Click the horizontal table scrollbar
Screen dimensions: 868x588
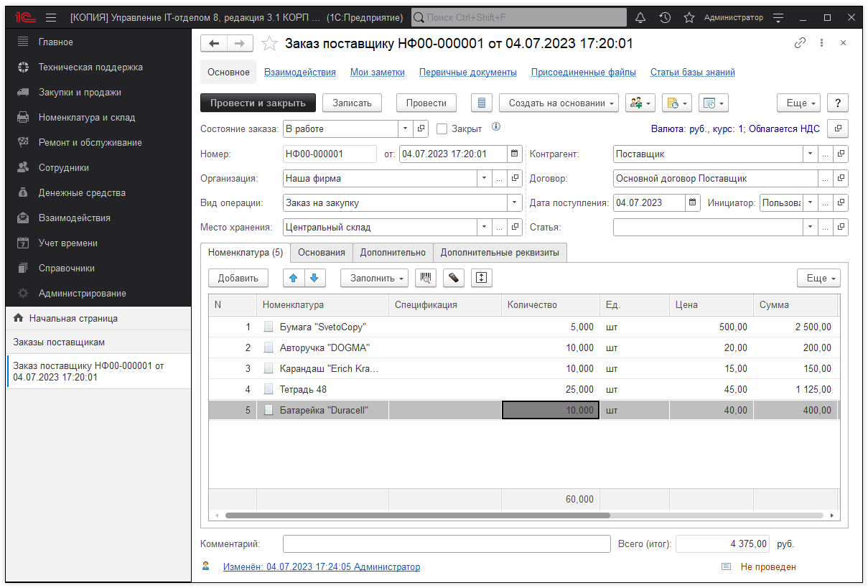pyautogui.click(x=416, y=515)
